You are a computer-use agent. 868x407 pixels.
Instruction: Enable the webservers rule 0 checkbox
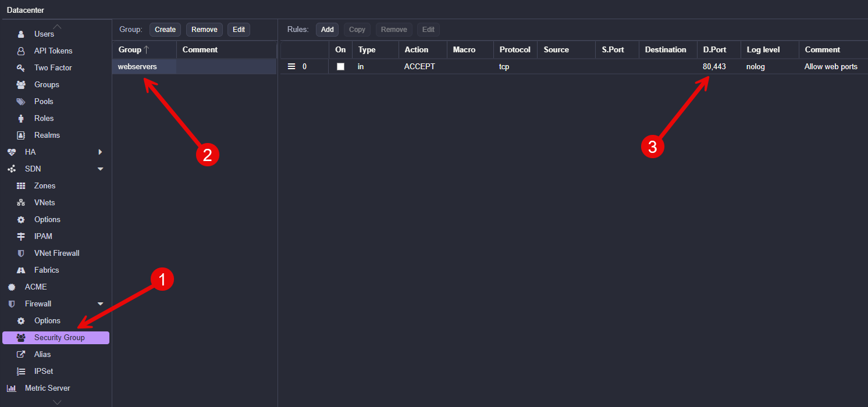tap(340, 67)
